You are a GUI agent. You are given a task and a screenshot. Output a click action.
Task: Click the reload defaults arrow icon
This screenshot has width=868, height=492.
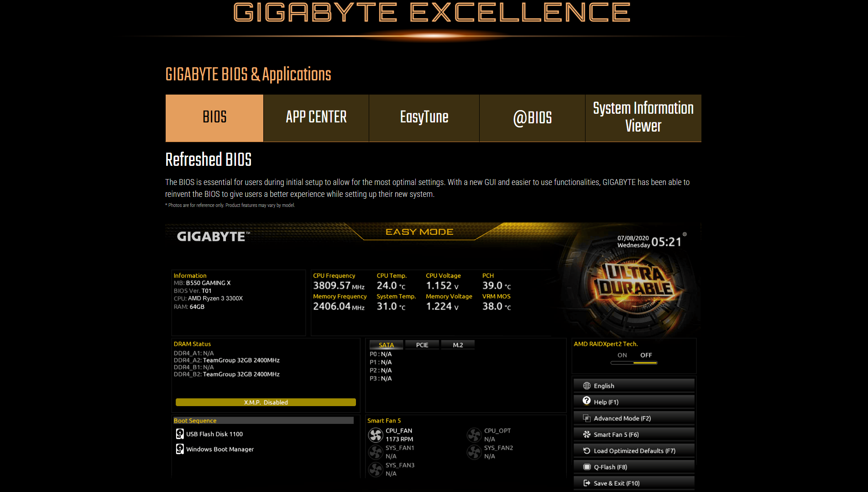pyautogui.click(x=587, y=450)
